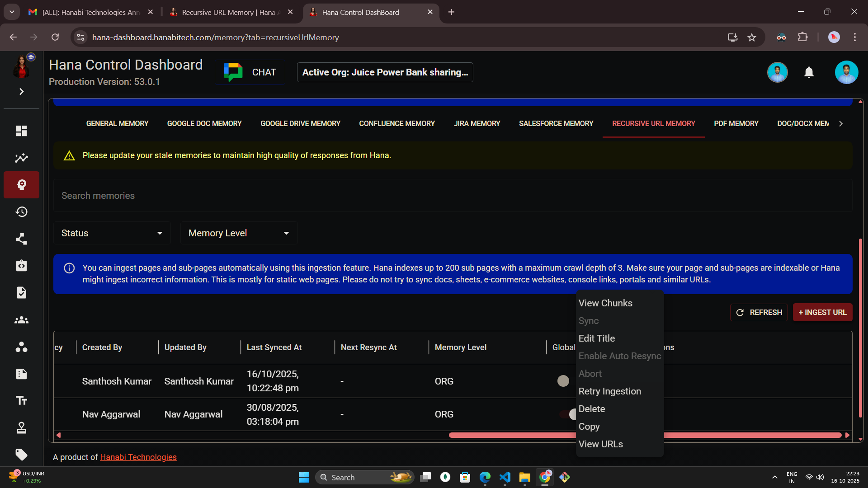Open the dashboard grid icon in sidebar

pyautogui.click(x=21, y=131)
